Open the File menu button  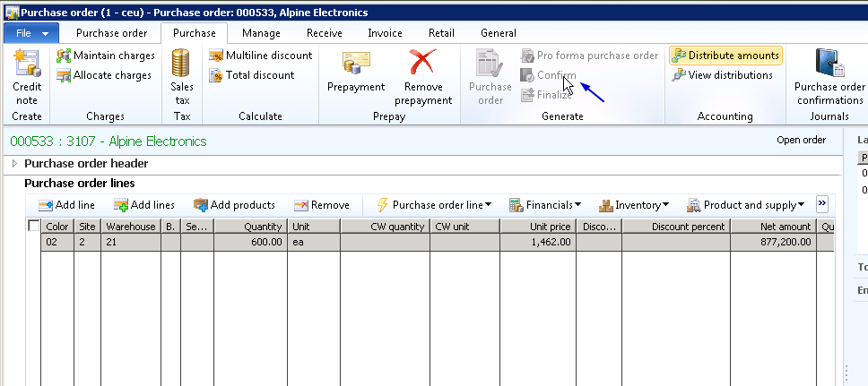[31, 33]
